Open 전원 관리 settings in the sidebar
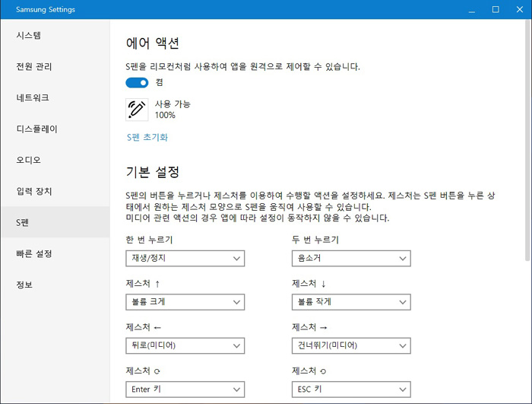 [x=55, y=67]
